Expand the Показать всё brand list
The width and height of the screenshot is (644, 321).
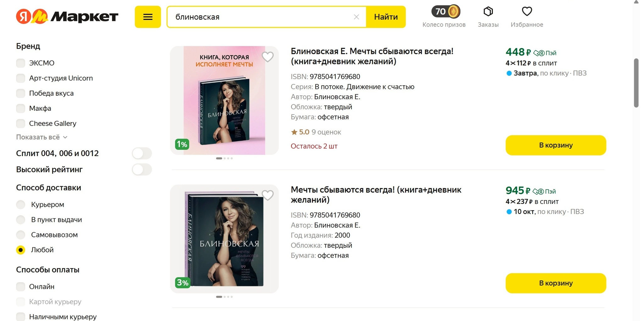pos(42,137)
